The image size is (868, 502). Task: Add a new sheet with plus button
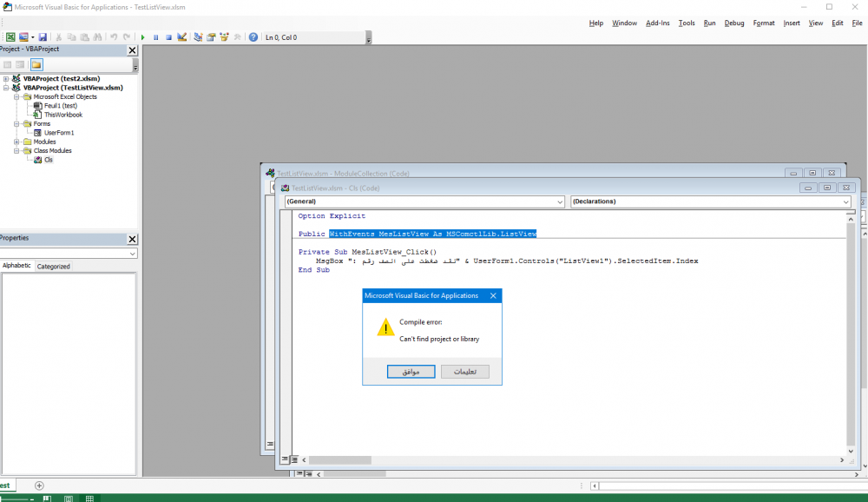39,485
